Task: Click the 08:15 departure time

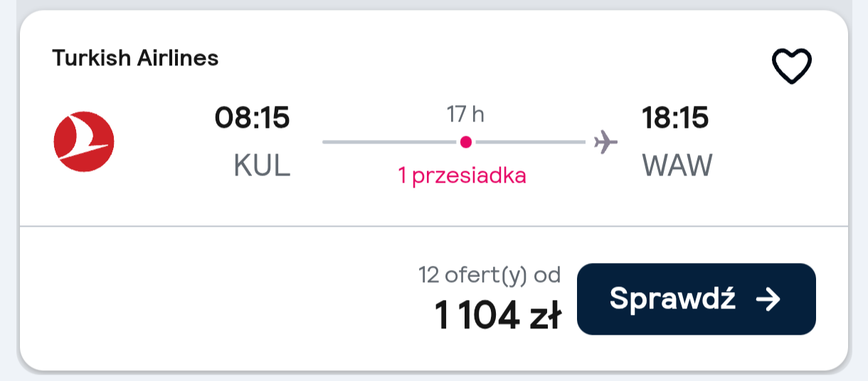Action: pos(253,118)
